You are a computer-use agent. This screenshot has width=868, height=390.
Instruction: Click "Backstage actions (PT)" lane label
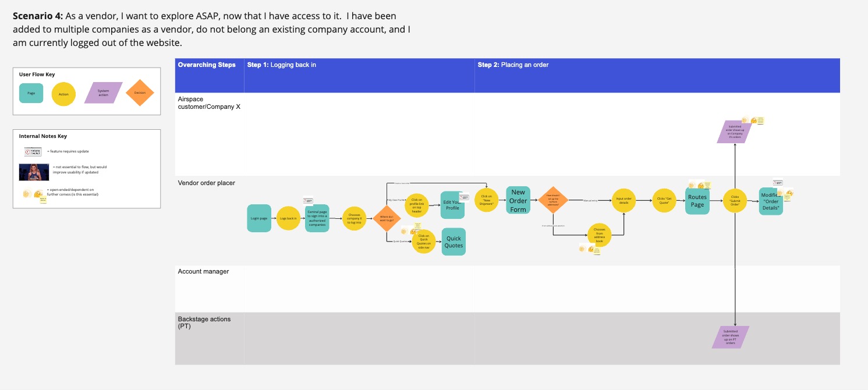[204, 323]
